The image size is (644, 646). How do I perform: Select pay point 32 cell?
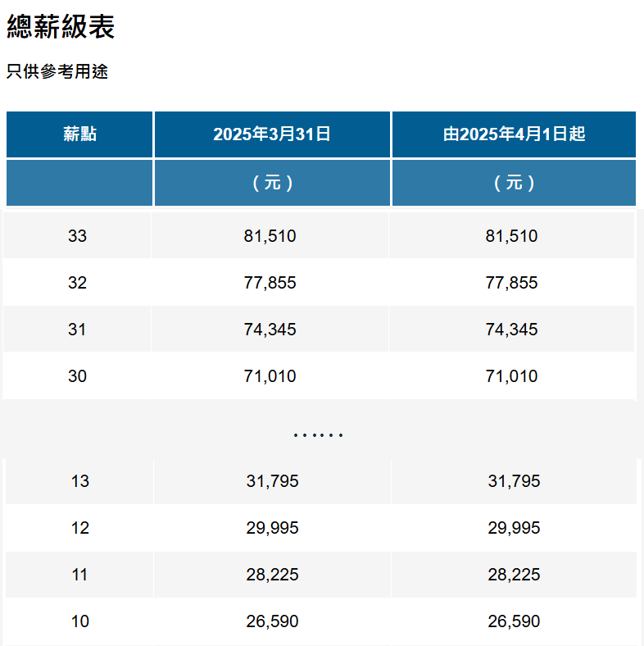click(x=77, y=283)
